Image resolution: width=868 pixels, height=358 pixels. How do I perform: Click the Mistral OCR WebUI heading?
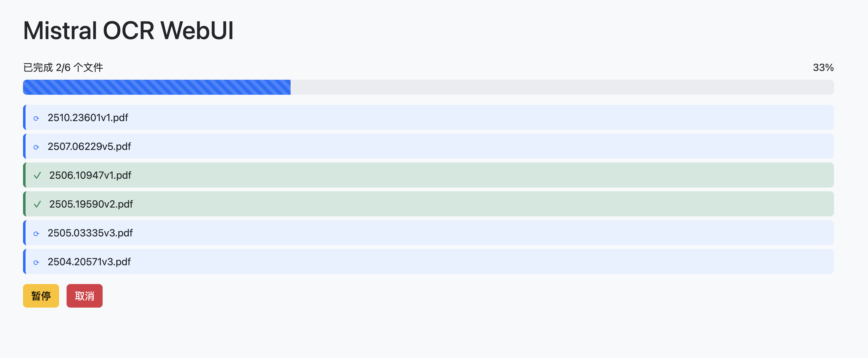(128, 31)
